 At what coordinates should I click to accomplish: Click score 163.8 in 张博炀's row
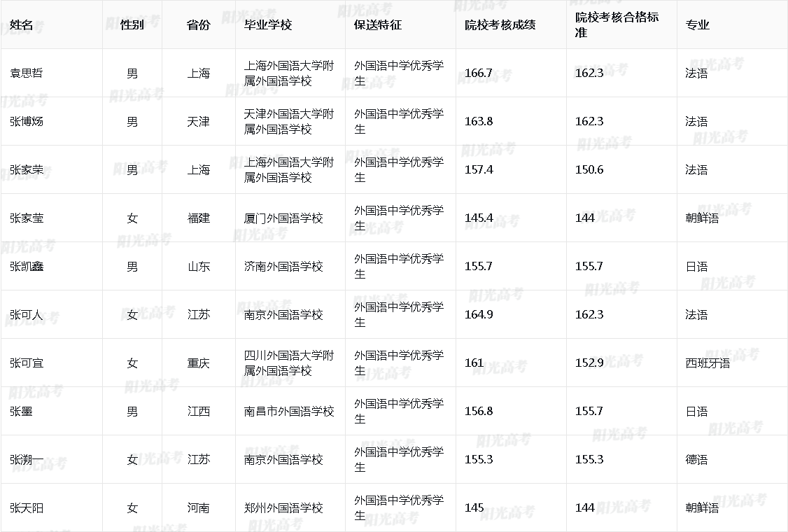pyautogui.click(x=479, y=121)
